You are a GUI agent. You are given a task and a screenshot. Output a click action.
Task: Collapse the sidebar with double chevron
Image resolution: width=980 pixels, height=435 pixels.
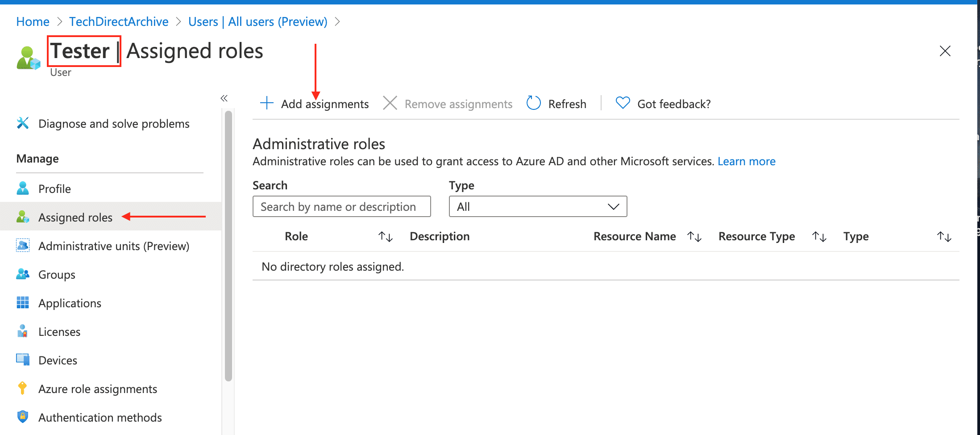(x=224, y=98)
